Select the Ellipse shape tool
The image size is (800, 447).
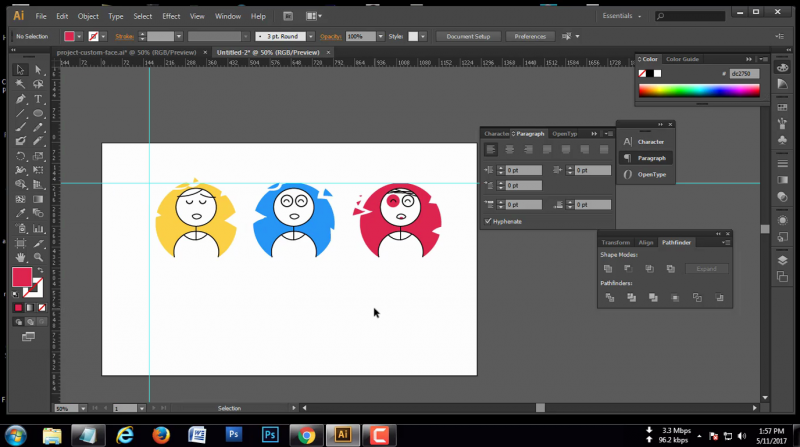click(x=38, y=113)
